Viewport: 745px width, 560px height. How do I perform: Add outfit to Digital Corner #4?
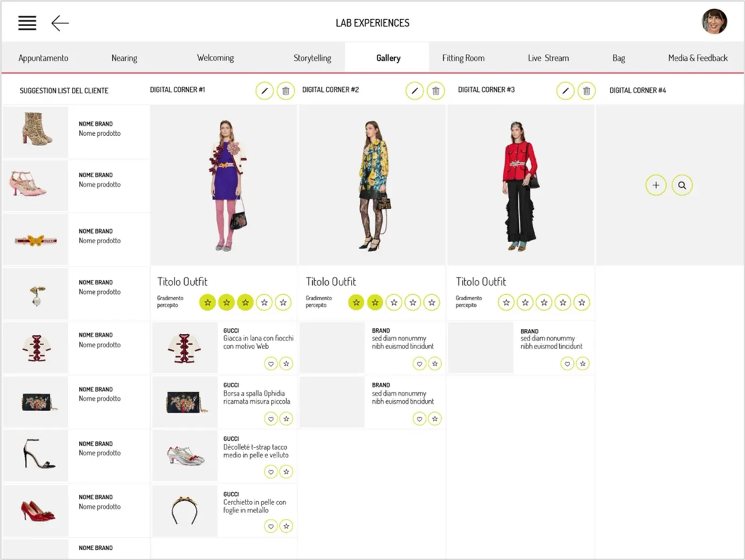click(656, 185)
